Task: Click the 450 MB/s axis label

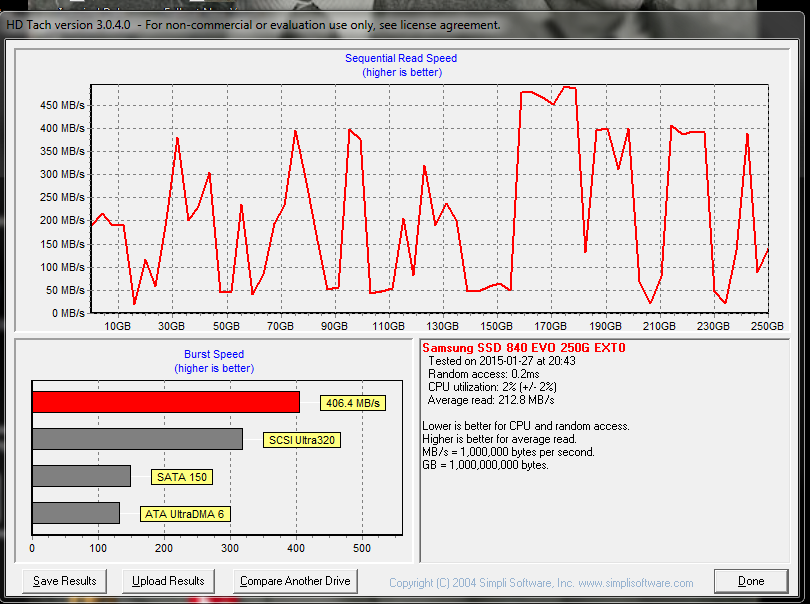Action: coord(62,105)
